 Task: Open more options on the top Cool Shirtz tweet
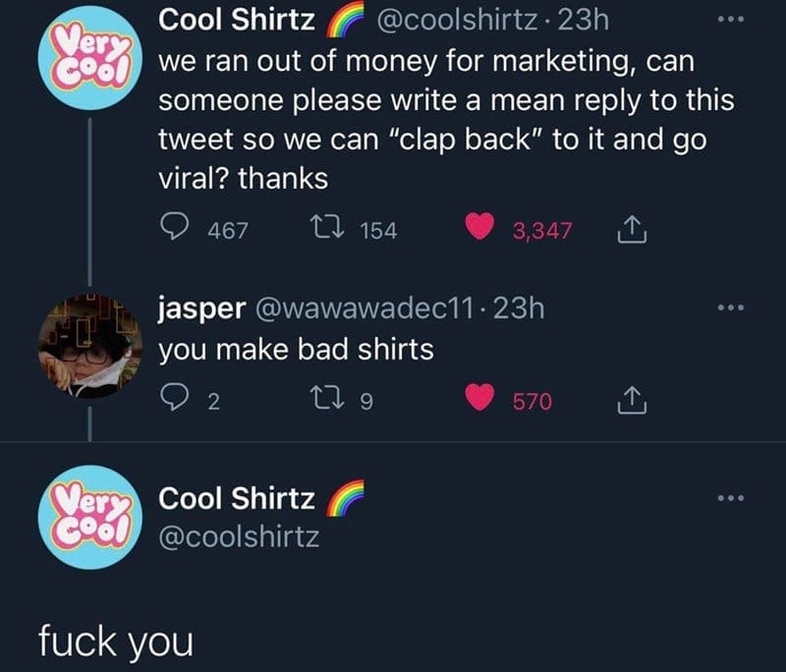pos(731,20)
